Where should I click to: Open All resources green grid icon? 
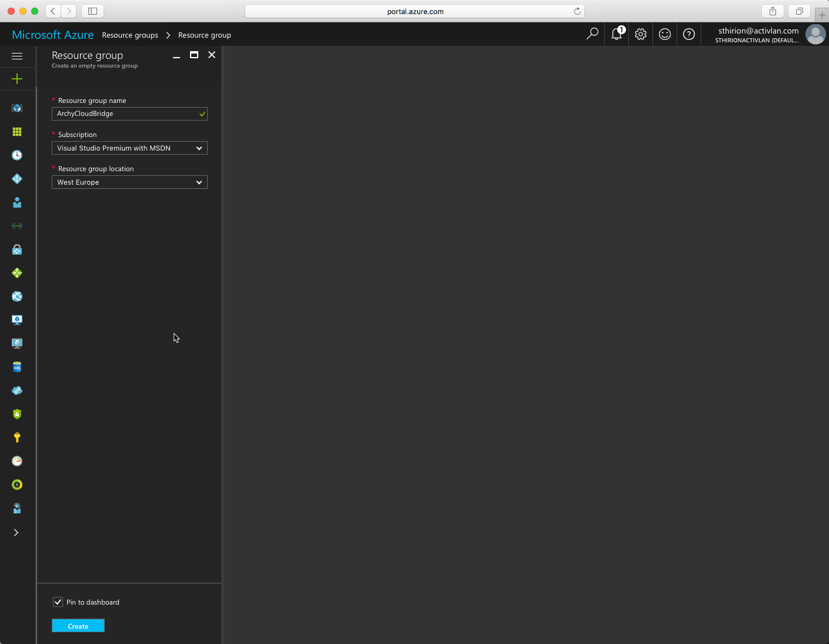coord(17,132)
